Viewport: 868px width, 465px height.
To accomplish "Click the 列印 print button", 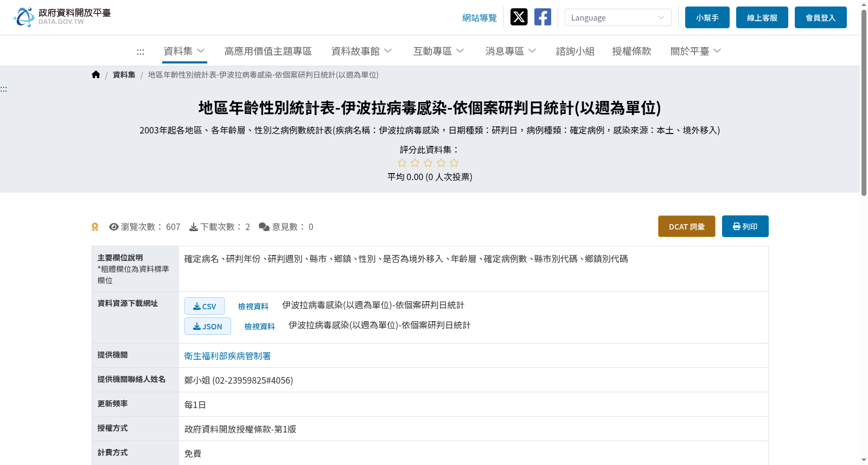I will (745, 226).
